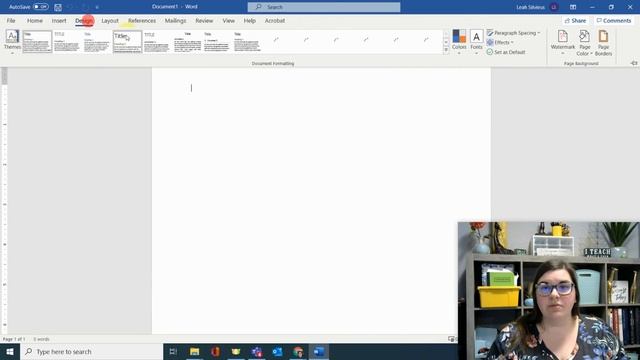Click the Windows Start button
The width and height of the screenshot is (640, 360).
pyautogui.click(x=10, y=351)
